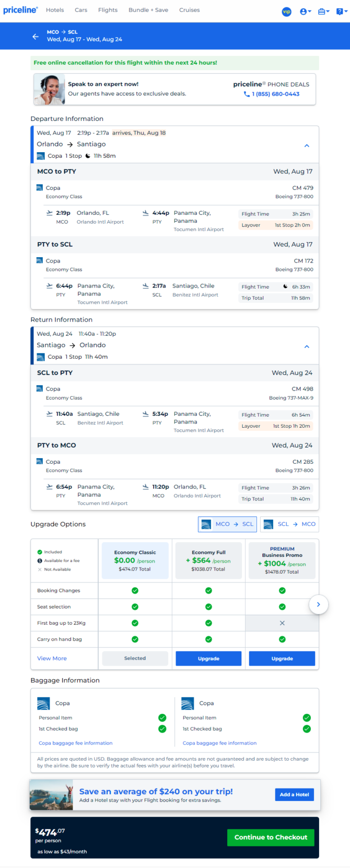Click Economy Classic booking changes checkmark
This screenshot has width=350, height=868.
coord(135,590)
